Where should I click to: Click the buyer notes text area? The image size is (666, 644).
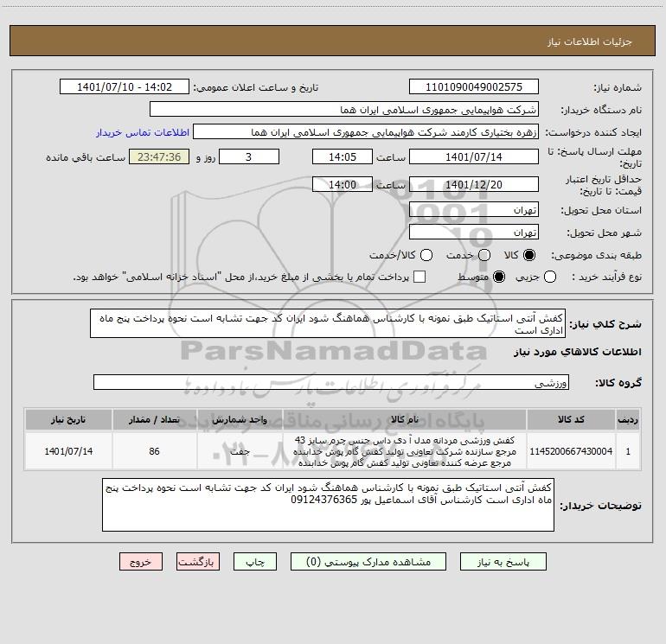pos(329,504)
